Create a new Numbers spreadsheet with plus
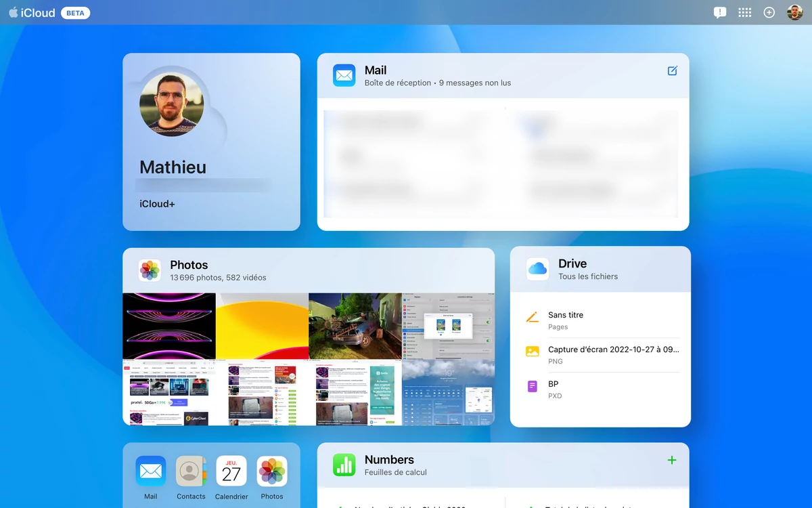Screen dimensions: 812x508 672,460
